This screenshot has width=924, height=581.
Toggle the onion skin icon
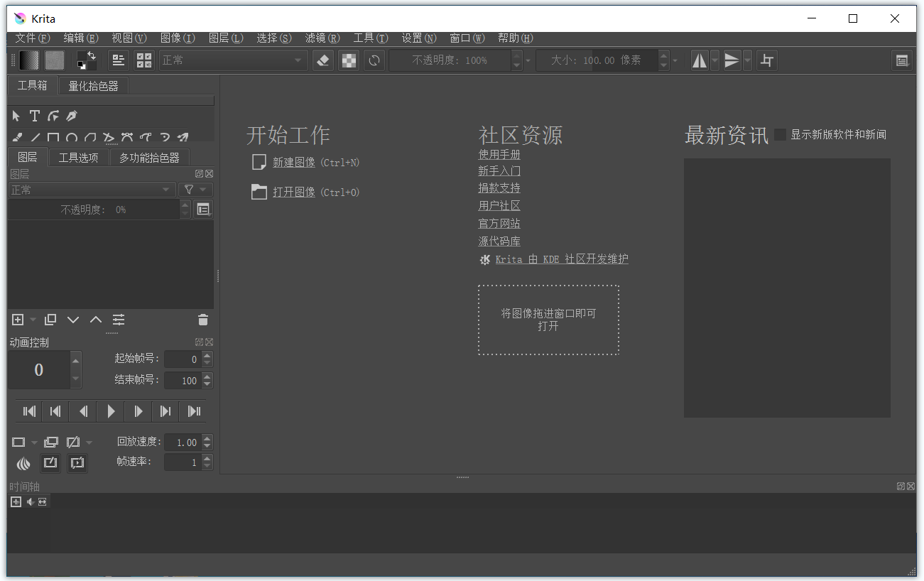pyautogui.click(x=24, y=463)
